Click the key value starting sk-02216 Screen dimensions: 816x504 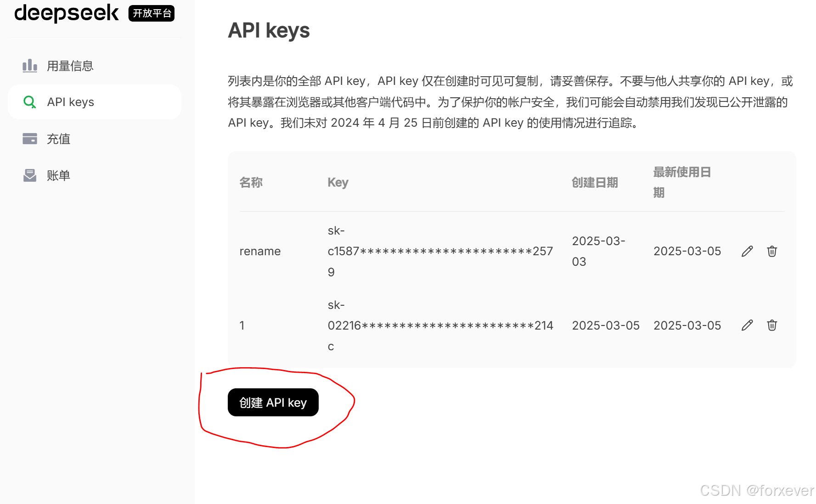click(x=441, y=325)
